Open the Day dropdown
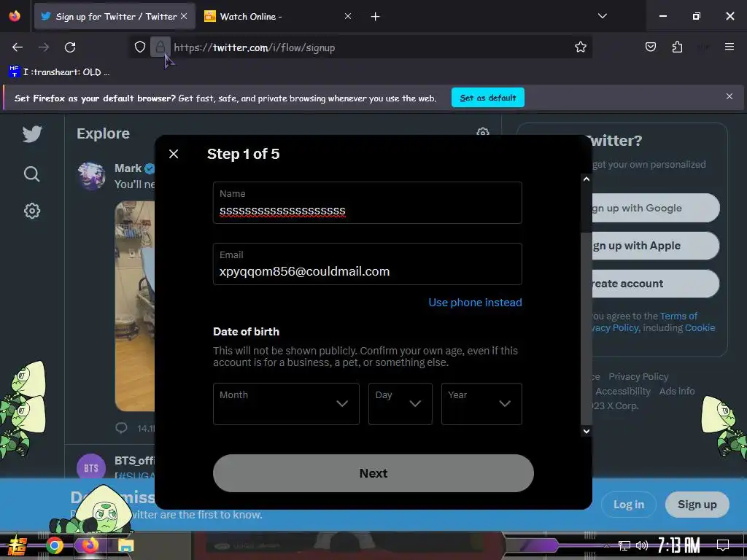 click(400, 404)
